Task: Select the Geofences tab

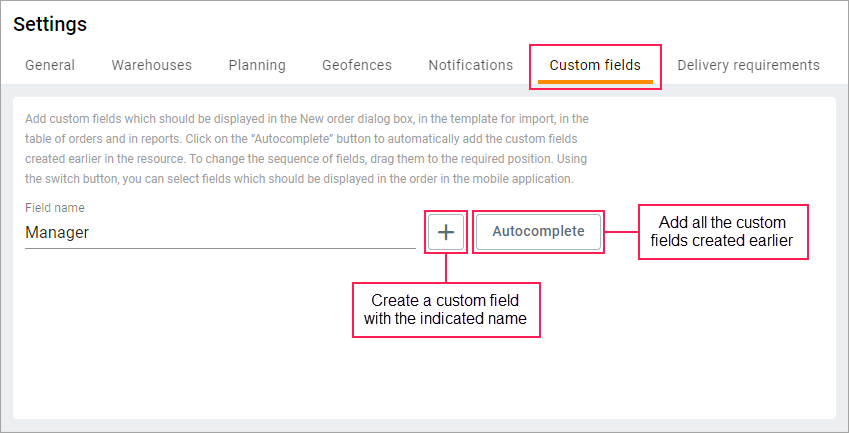Action: click(x=357, y=65)
